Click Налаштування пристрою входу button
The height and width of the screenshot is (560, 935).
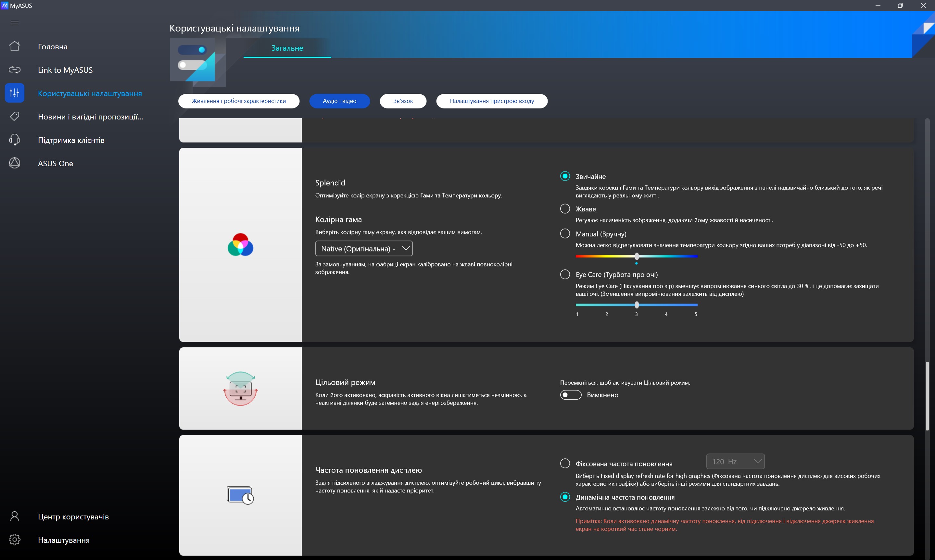click(x=491, y=101)
